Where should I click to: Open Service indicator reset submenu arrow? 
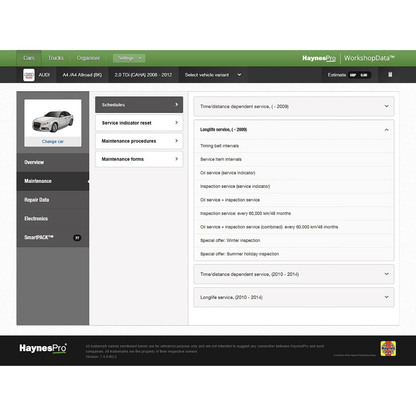[176, 123]
